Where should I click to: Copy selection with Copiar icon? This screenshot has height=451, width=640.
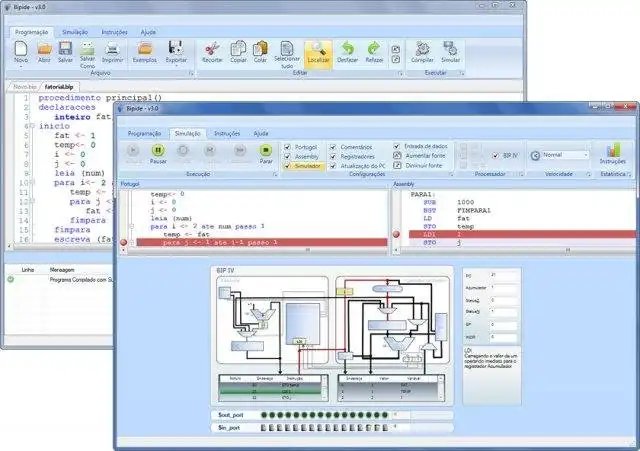point(238,52)
